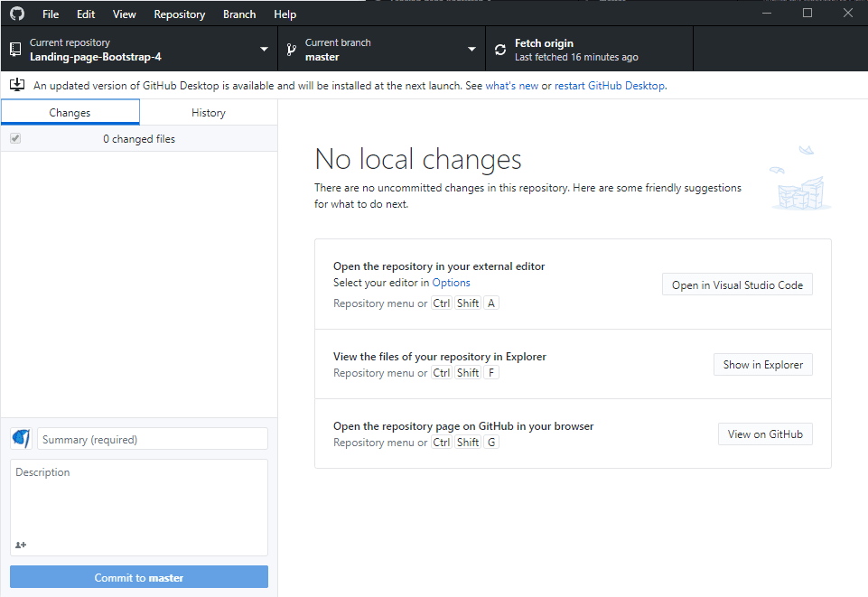Click the 'No local changes' heading

click(418, 159)
